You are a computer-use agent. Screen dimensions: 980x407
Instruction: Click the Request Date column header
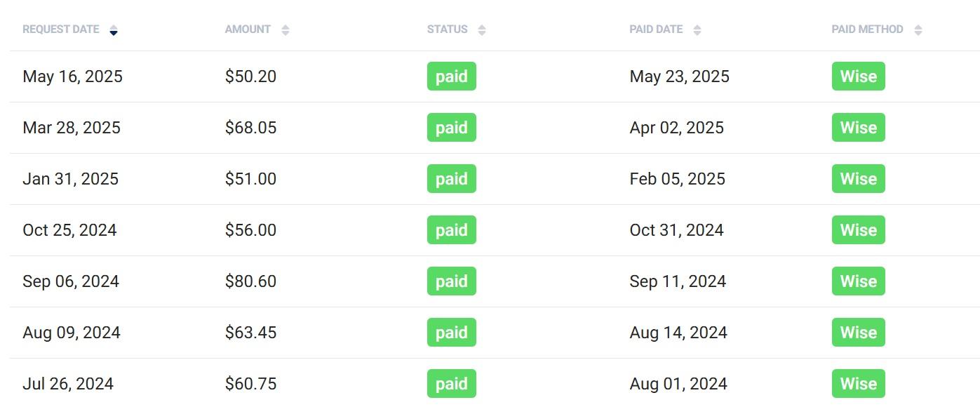[x=61, y=29]
